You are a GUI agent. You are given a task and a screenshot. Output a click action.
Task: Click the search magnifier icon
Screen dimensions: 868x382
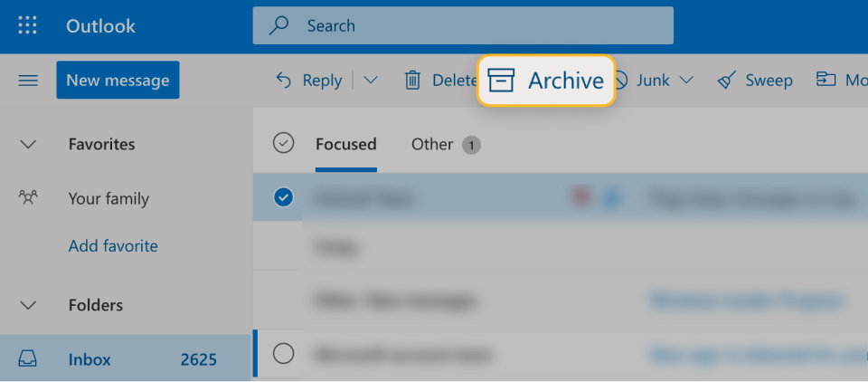(279, 25)
